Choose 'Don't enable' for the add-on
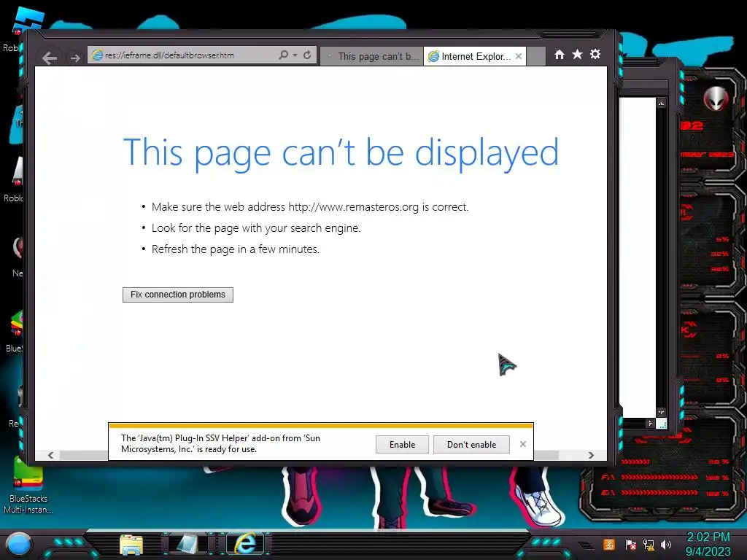The height and width of the screenshot is (560, 747). (471, 444)
